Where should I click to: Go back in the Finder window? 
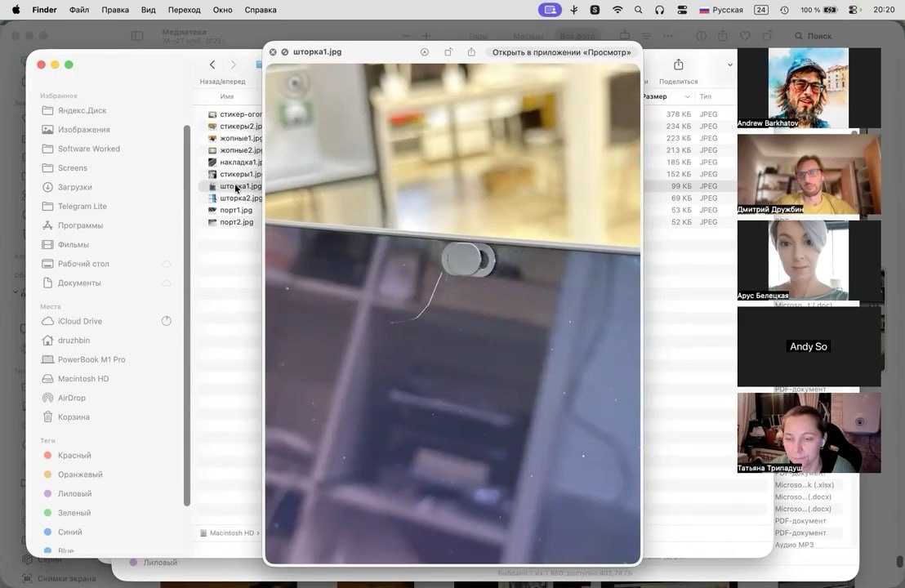pyautogui.click(x=212, y=65)
